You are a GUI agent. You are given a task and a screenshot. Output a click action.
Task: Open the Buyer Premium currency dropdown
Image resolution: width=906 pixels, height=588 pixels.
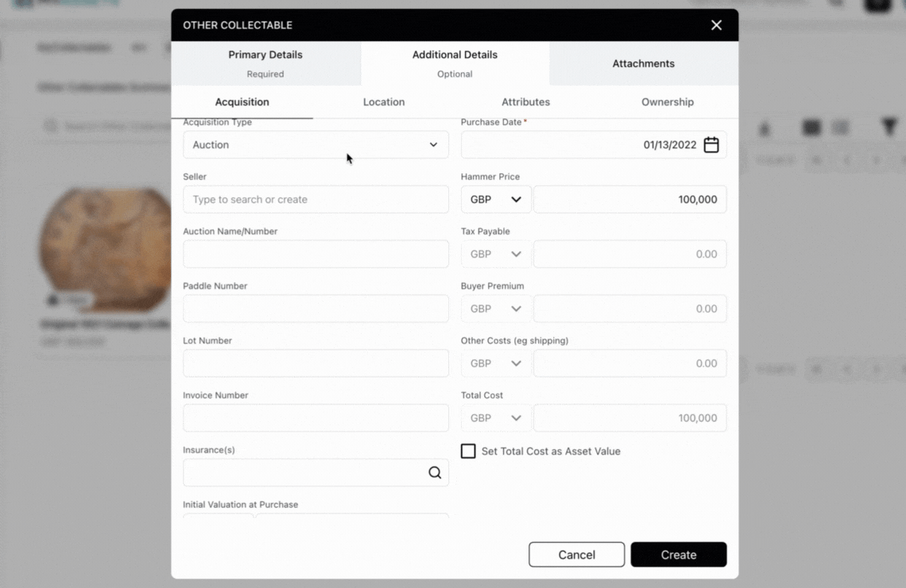(x=496, y=309)
